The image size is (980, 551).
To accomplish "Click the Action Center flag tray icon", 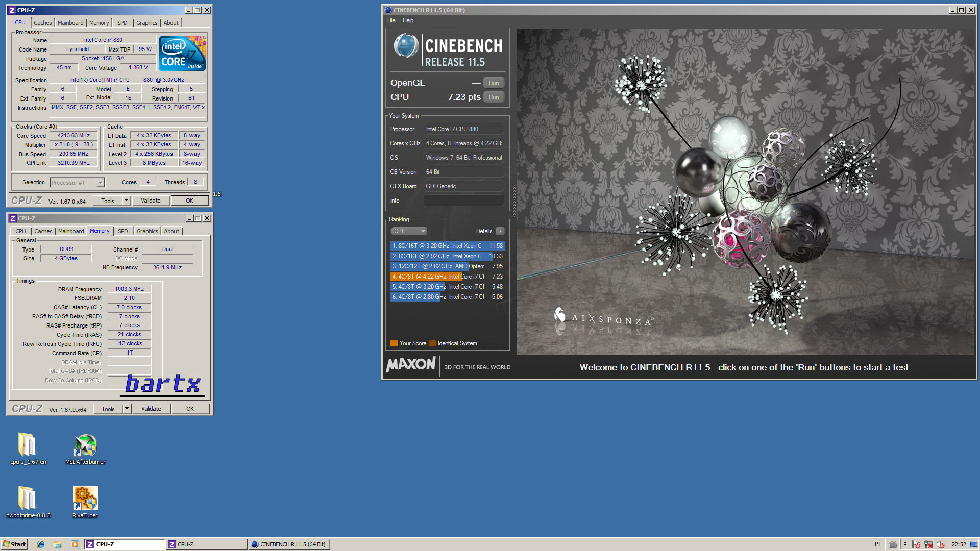I will coord(916,544).
